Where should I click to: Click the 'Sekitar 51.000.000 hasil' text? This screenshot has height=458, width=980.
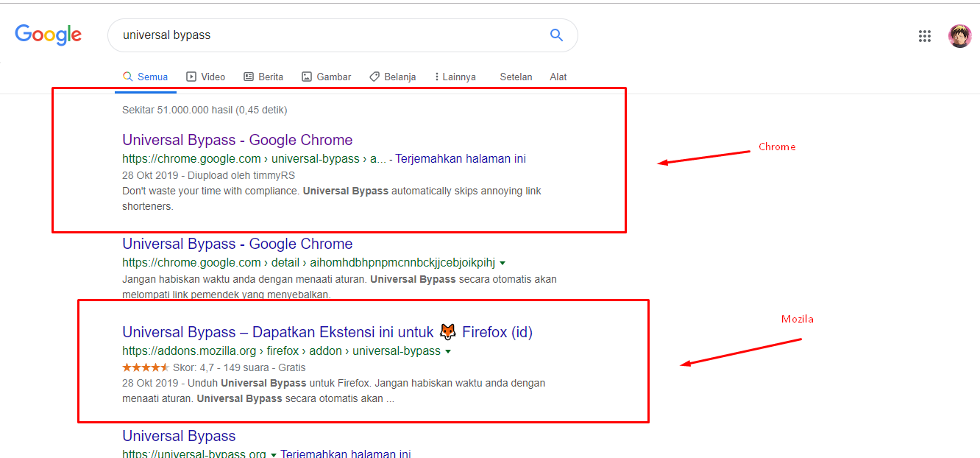coord(205,110)
